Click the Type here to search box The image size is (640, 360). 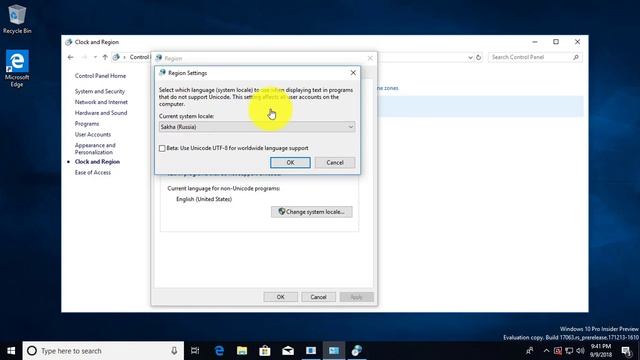tap(103, 351)
